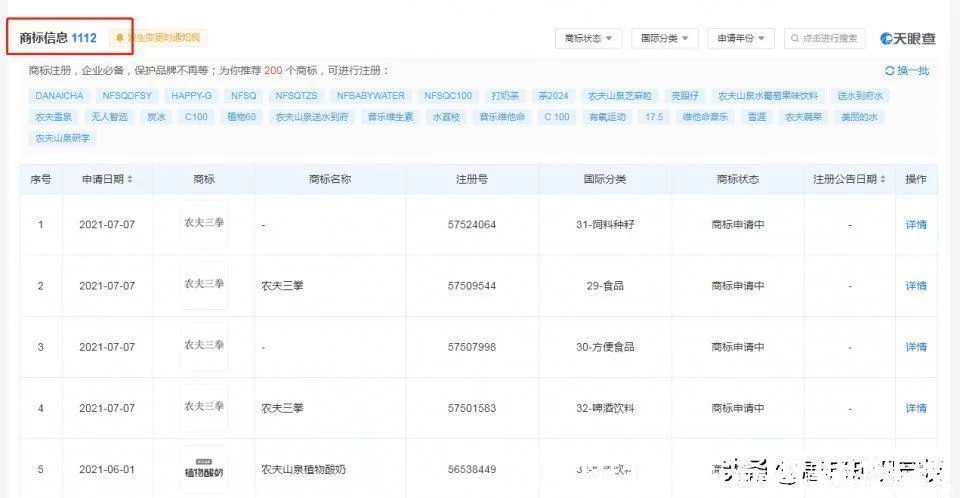Click the 商标名称 column header
The width and height of the screenshot is (960, 498).
click(x=330, y=179)
